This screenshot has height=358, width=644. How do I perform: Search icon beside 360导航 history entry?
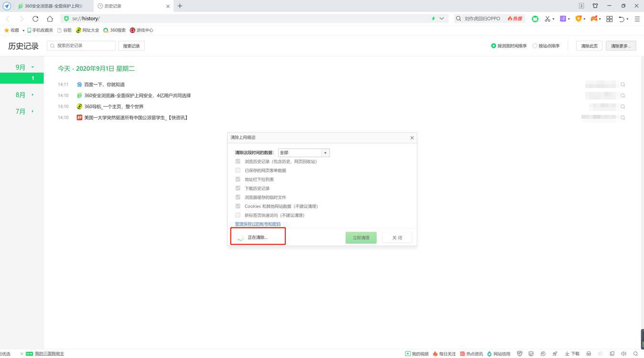[623, 106]
